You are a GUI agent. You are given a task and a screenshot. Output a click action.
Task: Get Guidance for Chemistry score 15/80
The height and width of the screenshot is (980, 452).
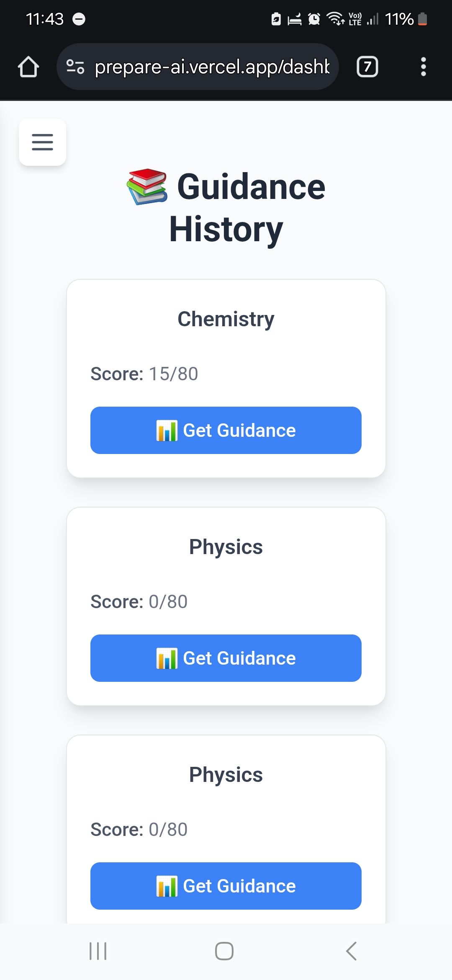pos(226,430)
